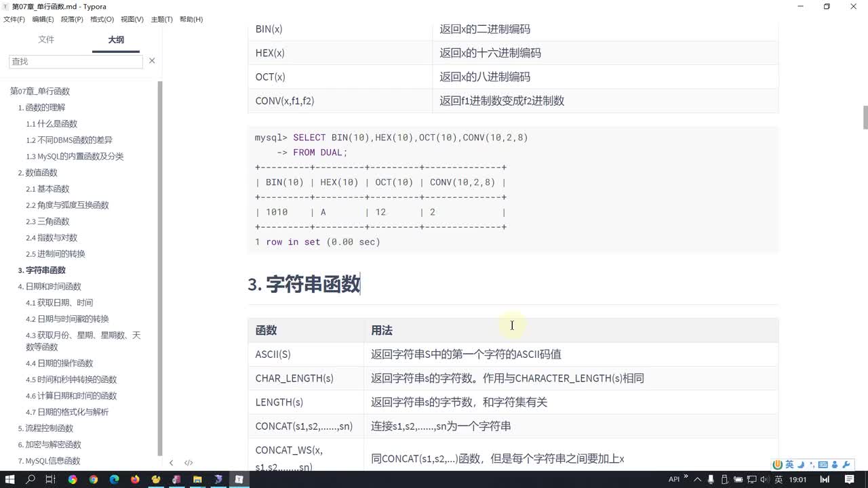868x488 pixels.
Task: Open the 段落(P) menu
Action: coord(72,20)
